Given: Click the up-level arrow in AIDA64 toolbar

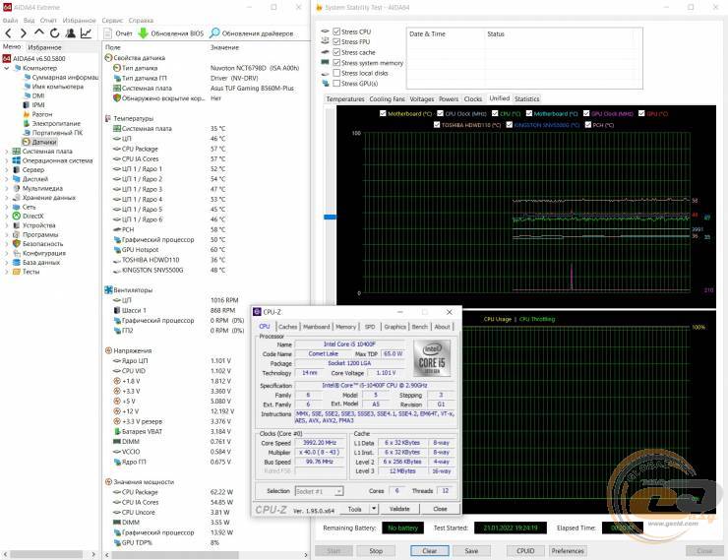Looking at the screenshot, I should coord(39,32).
